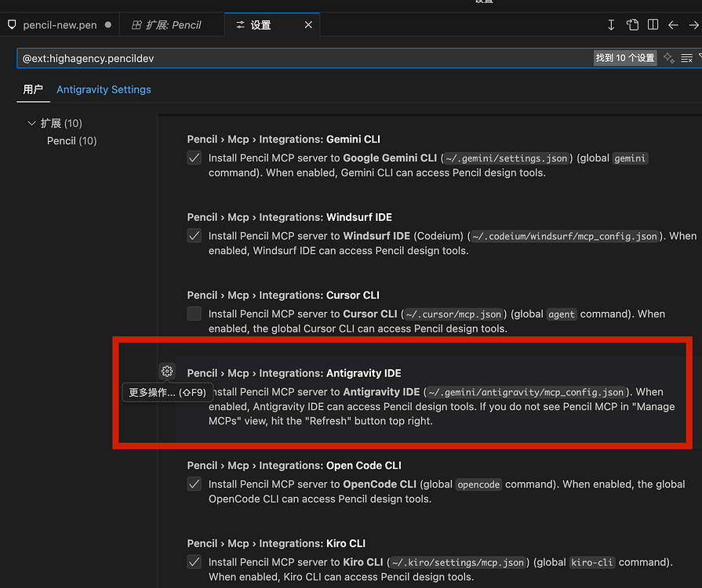Click the ~/.gemini/settings.json path text
The height and width of the screenshot is (588, 702).
[x=507, y=158]
